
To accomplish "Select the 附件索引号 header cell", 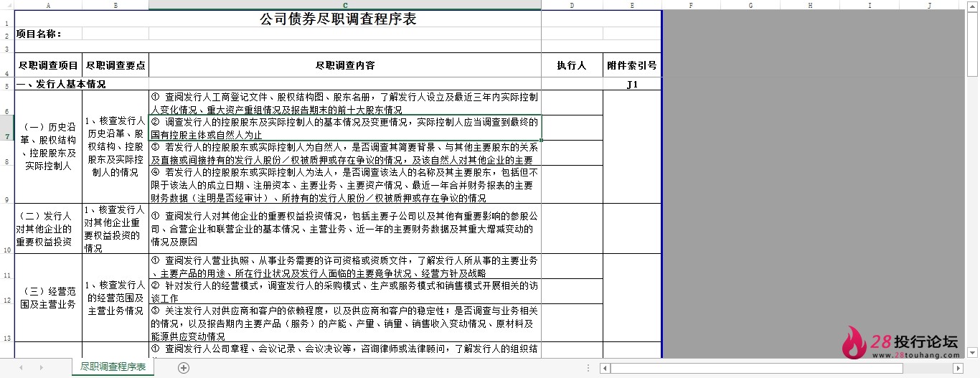I will (632, 65).
